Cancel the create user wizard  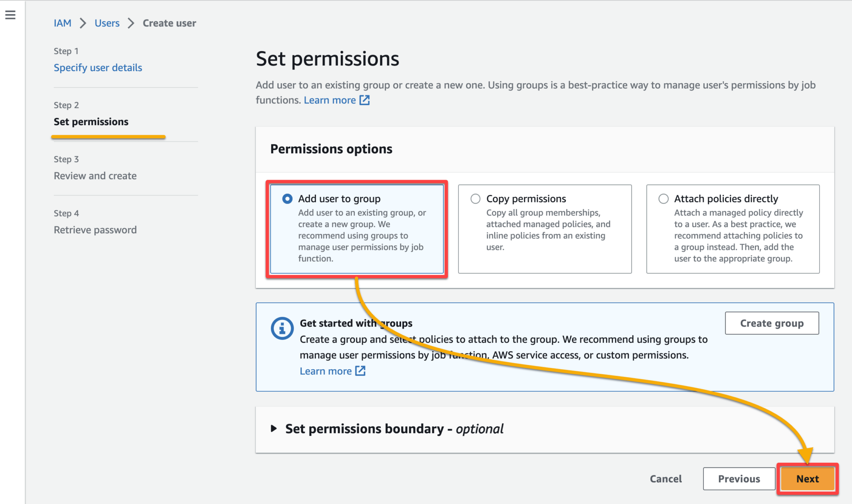[x=666, y=479]
